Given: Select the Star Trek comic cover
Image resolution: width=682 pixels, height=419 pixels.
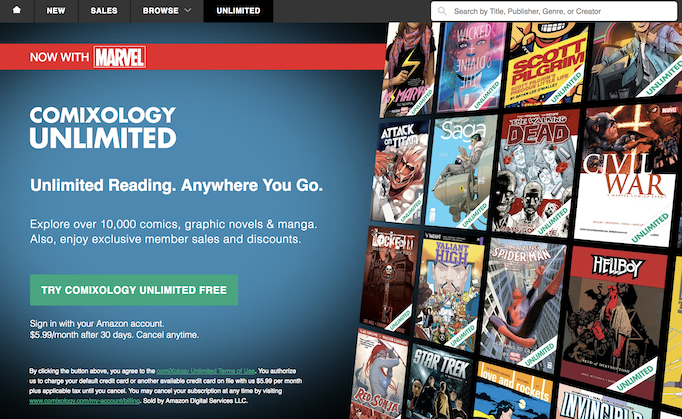Looking at the screenshot, I should 439,383.
